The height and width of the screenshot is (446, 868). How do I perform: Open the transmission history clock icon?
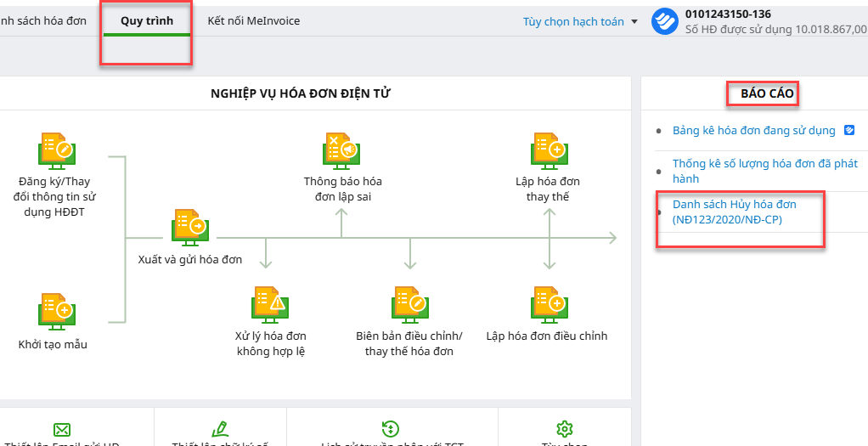click(x=391, y=429)
